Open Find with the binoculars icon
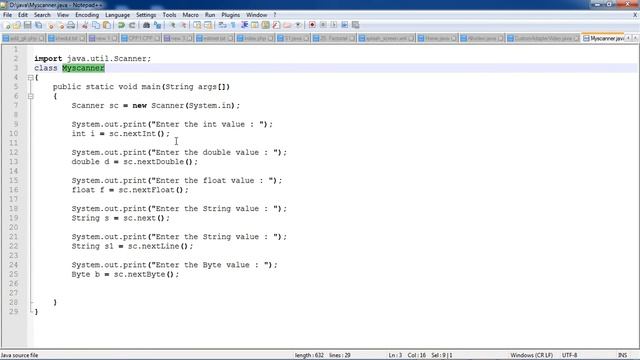Image resolution: width=640 pixels, height=360 pixels. tap(146, 25)
